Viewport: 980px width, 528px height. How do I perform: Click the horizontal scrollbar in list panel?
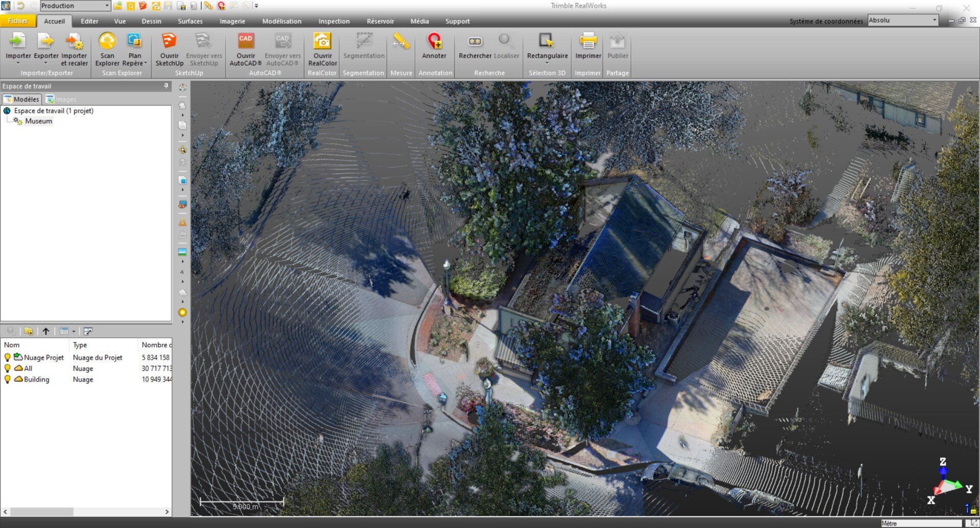tap(42, 512)
